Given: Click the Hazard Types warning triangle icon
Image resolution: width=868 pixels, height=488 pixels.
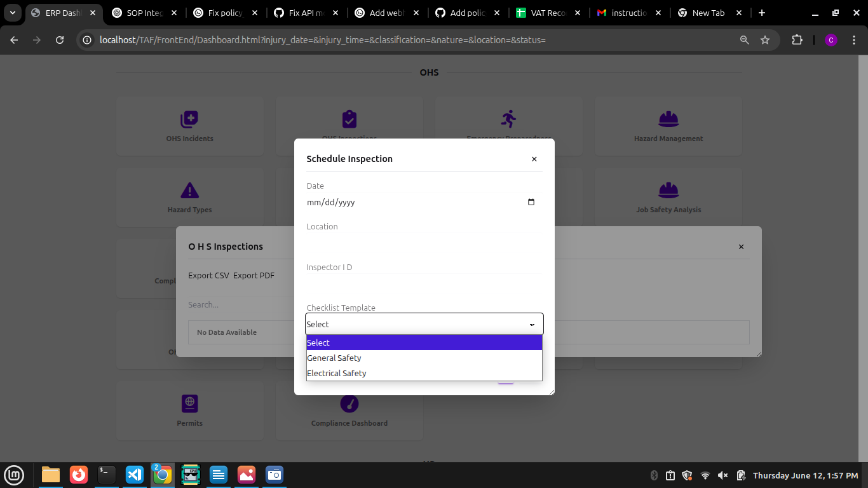Looking at the screenshot, I should [189, 190].
